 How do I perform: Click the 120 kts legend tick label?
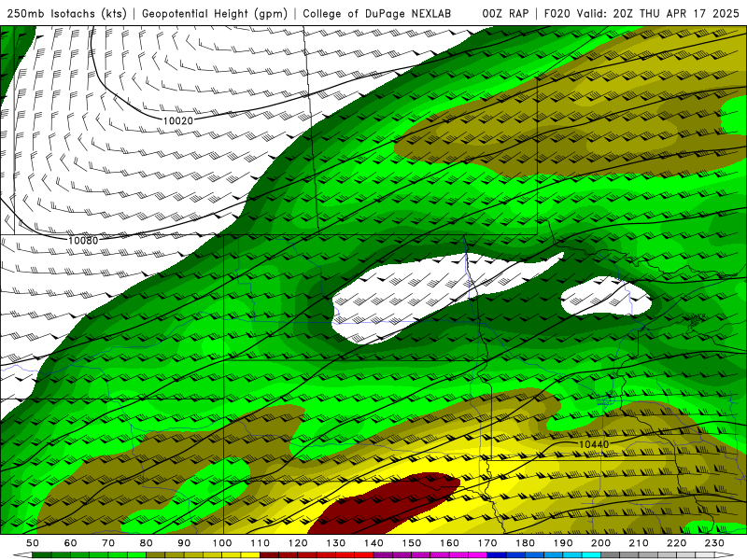pos(298,543)
